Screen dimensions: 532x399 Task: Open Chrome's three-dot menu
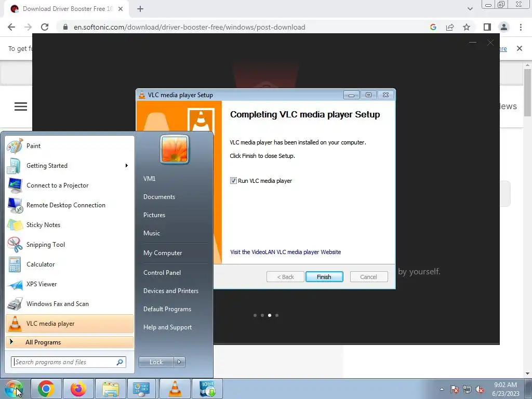tap(521, 27)
